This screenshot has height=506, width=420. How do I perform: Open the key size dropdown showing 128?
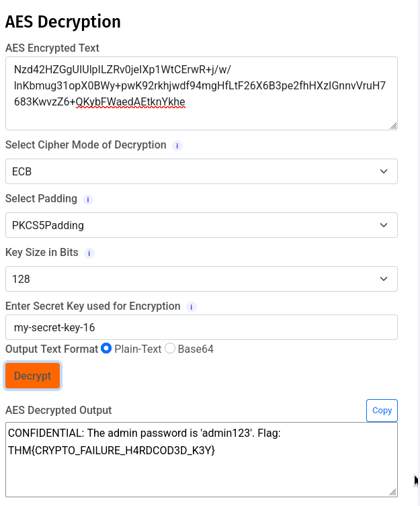pos(201,279)
